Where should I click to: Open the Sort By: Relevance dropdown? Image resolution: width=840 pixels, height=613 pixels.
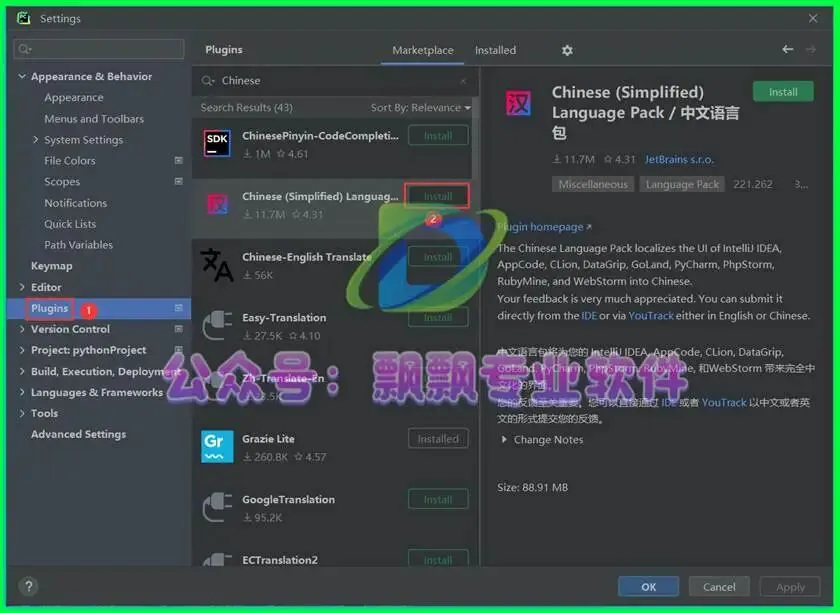(421, 108)
